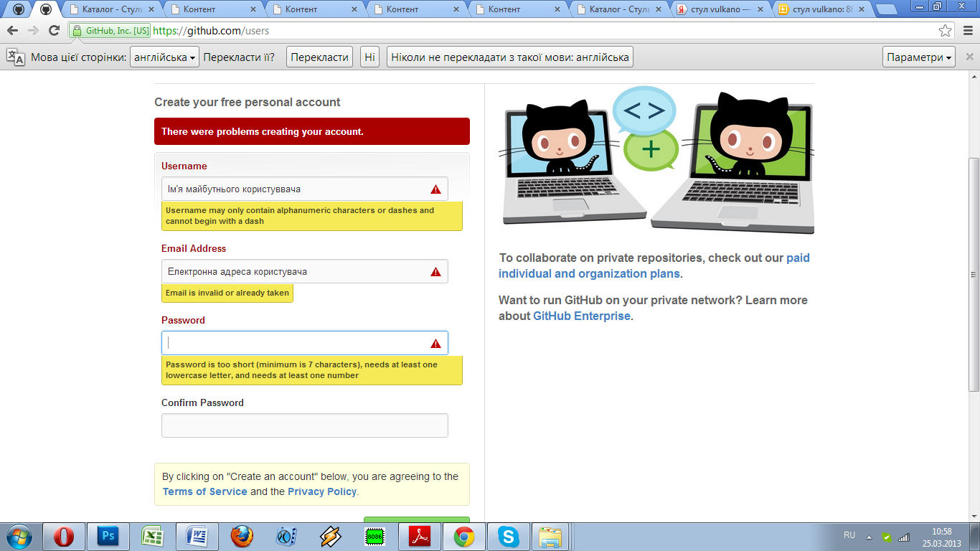Open the tray clock showing 10:58
Viewport: 980px width, 551px height.
click(x=941, y=537)
